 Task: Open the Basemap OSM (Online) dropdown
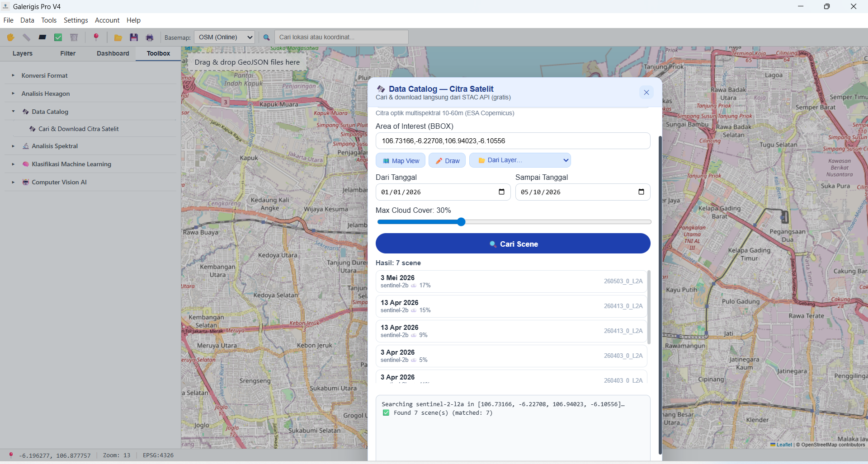pyautogui.click(x=224, y=37)
